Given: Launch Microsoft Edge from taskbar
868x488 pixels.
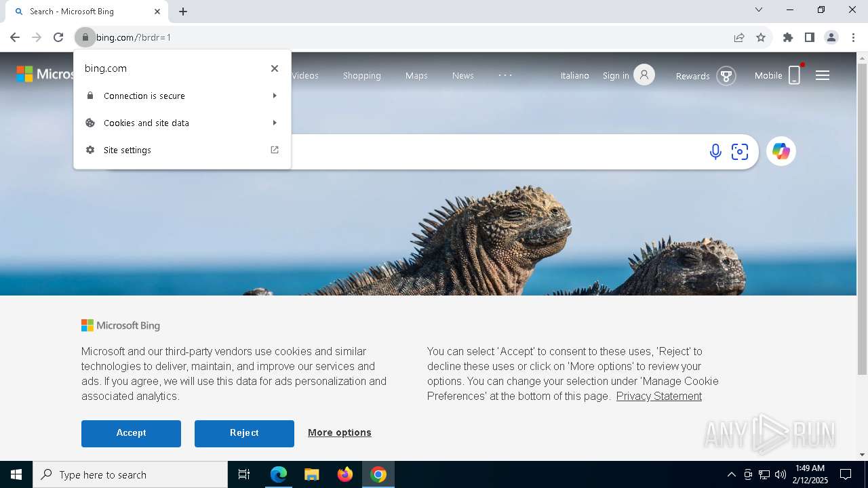Looking at the screenshot, I should 279,474.
